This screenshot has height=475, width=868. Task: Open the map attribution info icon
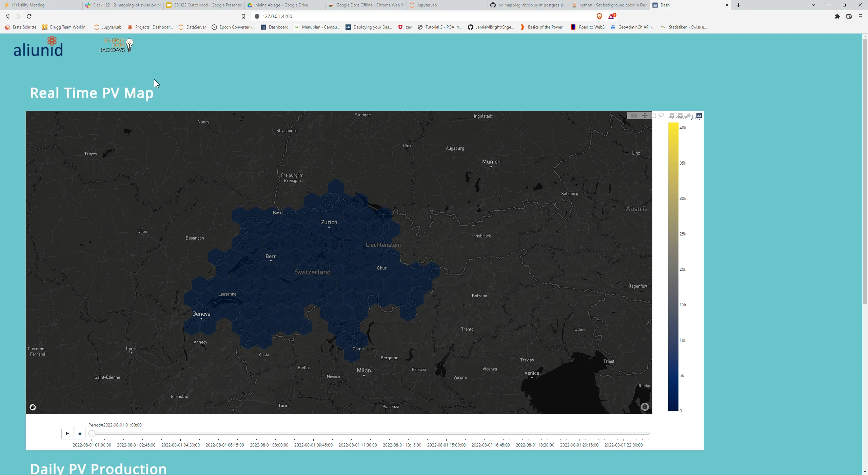tap(645, 407)
